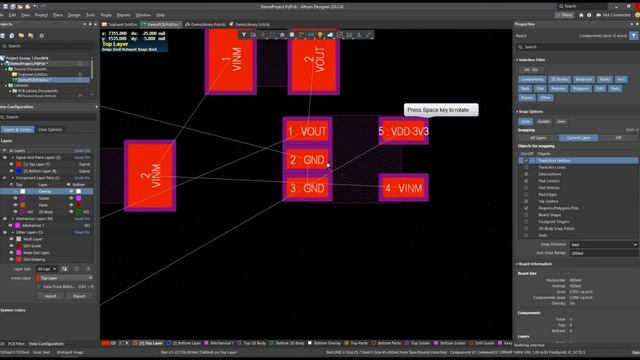Click the Bottom Layer blue color swatch
This screenshot has width=640, height=360.
19,171
